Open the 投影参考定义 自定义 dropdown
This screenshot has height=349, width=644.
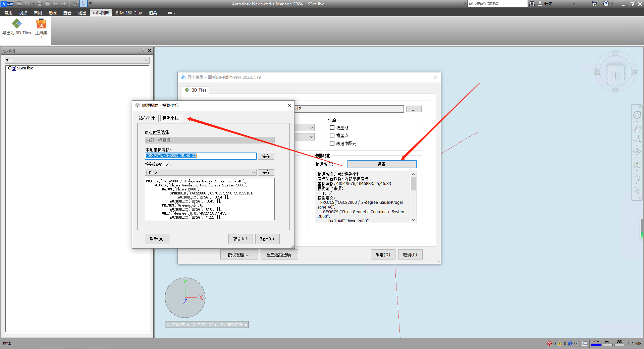coord(201,172)
